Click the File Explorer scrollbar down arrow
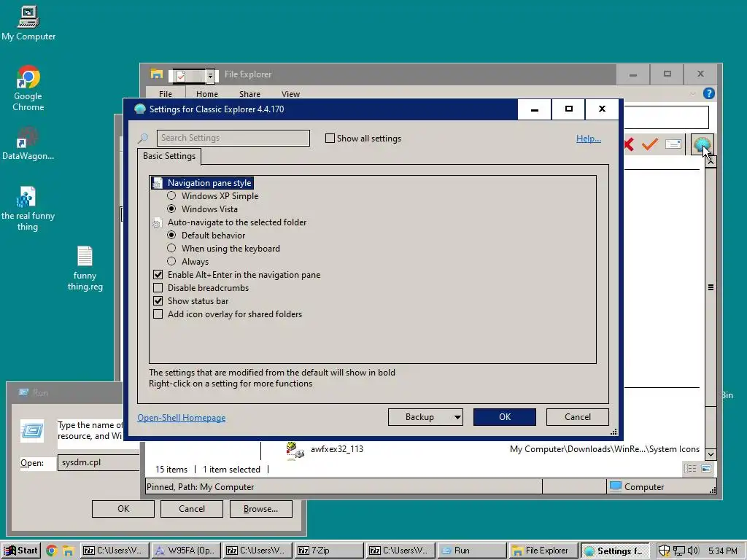Screen dimensions: 747x560 711,454
